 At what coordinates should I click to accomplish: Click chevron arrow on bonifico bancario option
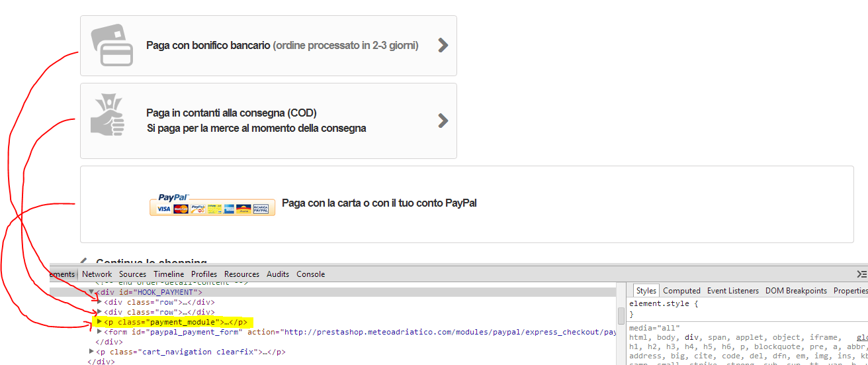443,45
